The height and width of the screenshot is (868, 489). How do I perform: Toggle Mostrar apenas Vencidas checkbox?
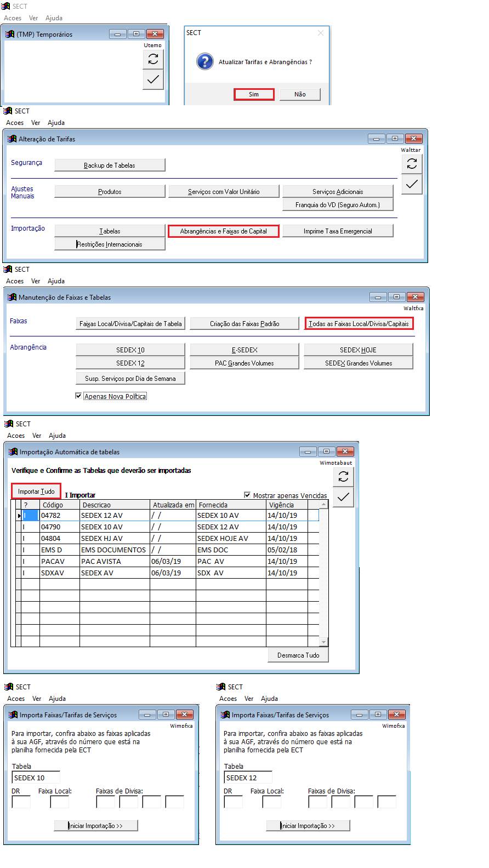[247, 495]
